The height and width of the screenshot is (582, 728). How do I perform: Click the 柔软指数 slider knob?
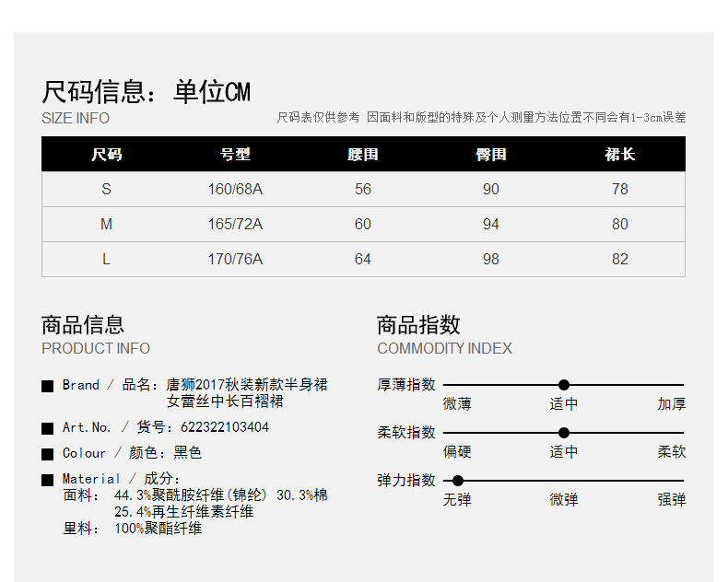coord(564,433)
